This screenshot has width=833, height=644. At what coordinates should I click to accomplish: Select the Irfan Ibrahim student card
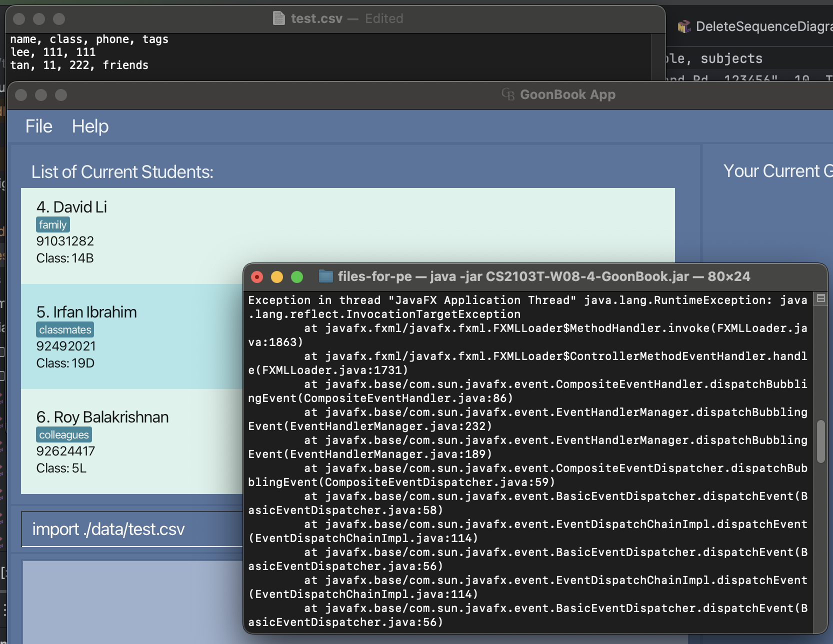132,336
